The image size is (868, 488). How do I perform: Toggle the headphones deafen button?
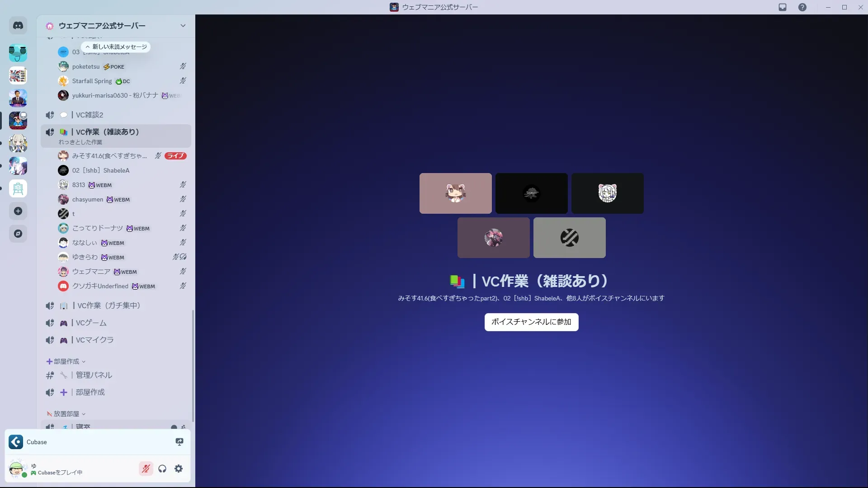162,469
